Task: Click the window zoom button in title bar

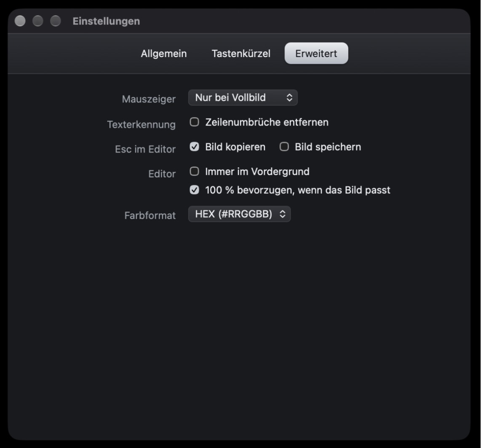Action: pos(56,21)
